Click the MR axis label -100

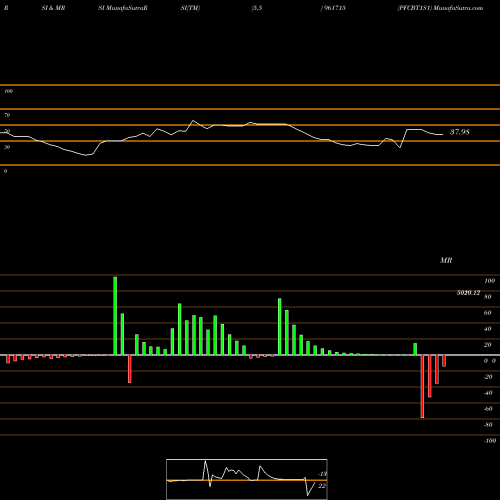490,441
